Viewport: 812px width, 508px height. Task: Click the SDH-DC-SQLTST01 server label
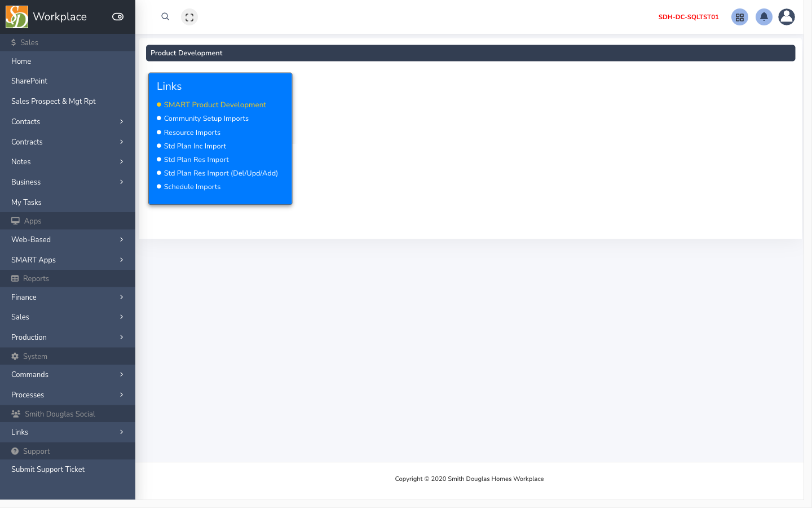[x=689, y=17]
